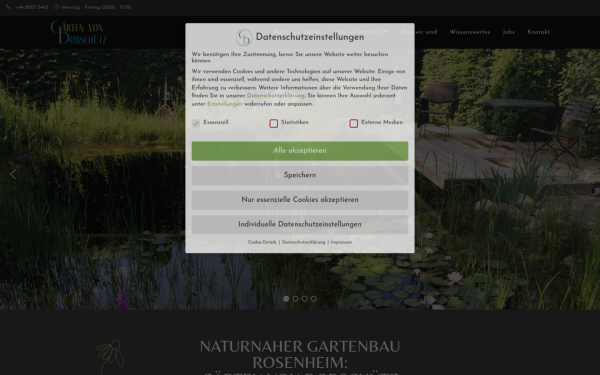Click the clock icon beside opening hours

[x=56, y=7]
